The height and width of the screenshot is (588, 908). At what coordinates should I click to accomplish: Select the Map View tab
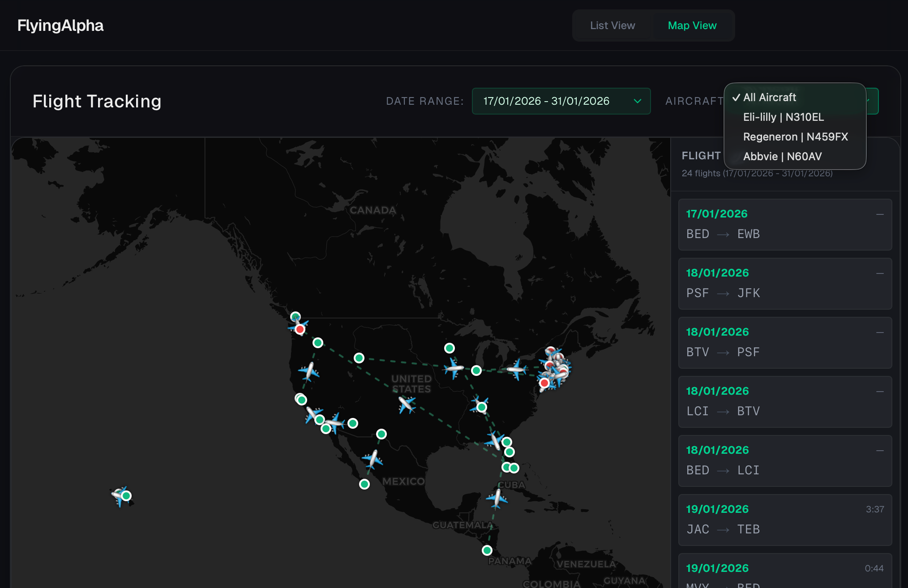(692, 26)
